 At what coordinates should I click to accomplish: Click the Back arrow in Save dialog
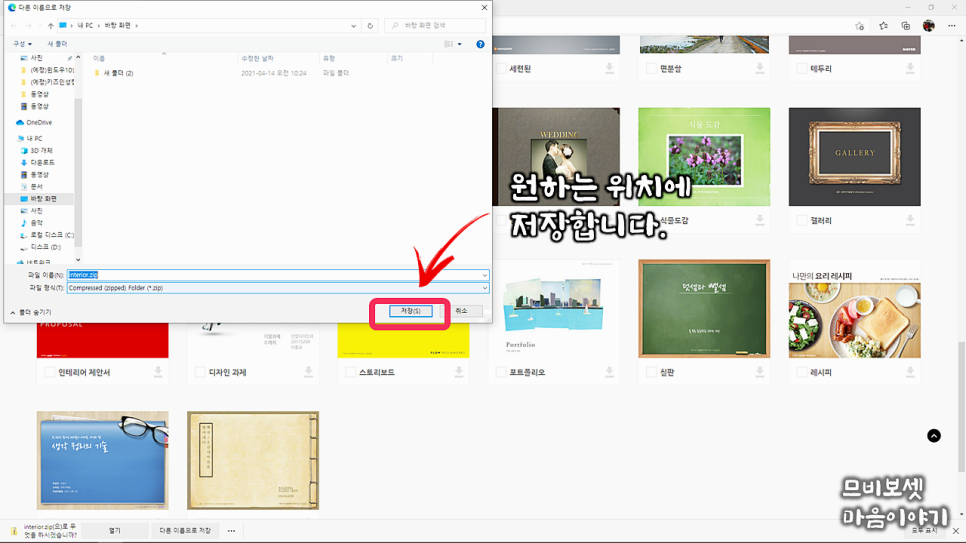tap(14, 26)
